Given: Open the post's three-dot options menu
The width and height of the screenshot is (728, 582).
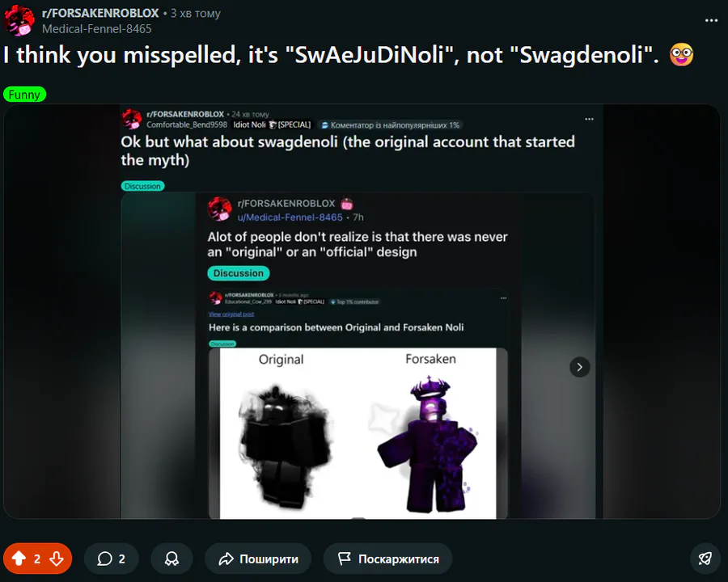Looking at the screenshot, I should tap(711, 20).
